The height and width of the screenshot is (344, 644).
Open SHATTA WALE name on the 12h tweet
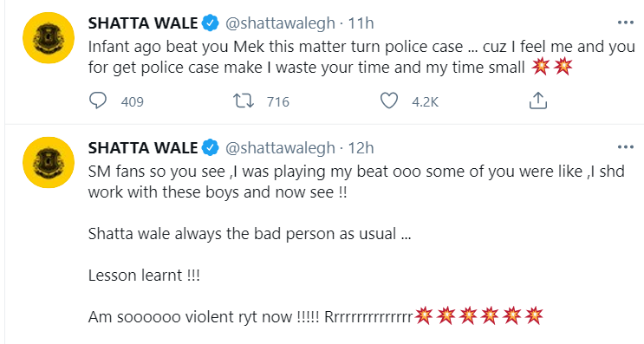coord(143,147)
